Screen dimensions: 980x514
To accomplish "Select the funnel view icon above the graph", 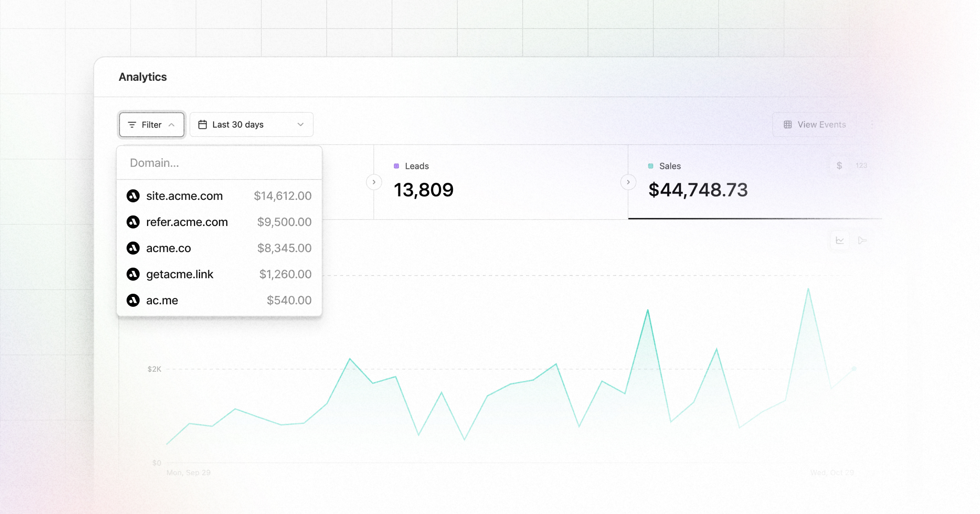I will pyautogui.click(x=863, y=240).
